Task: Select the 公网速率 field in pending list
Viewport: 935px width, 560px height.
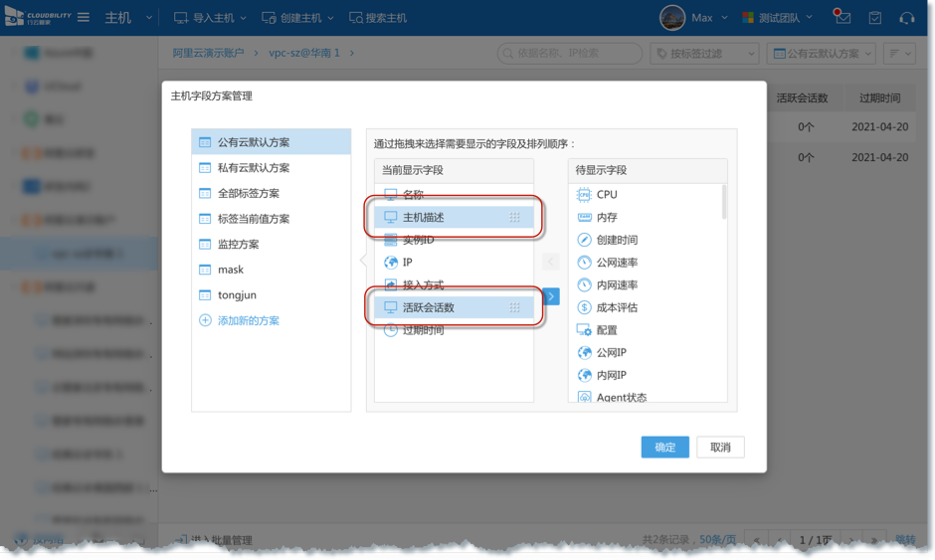Action: pos(617,263)
